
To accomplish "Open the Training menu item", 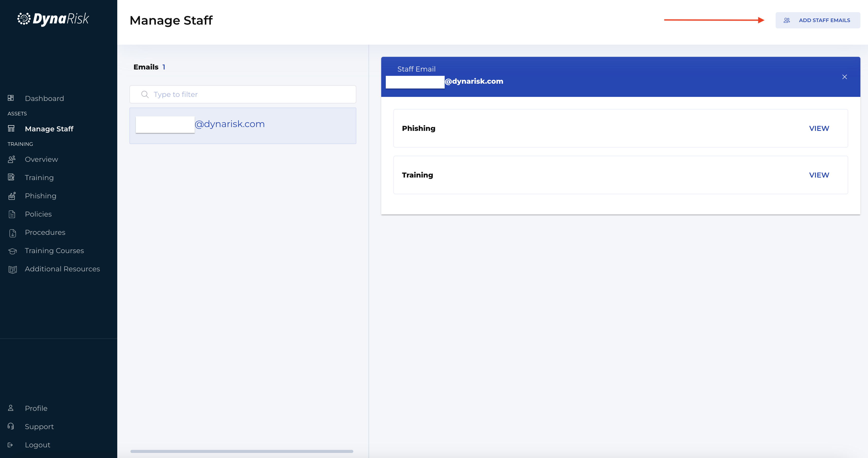I will tap(39, 178).
